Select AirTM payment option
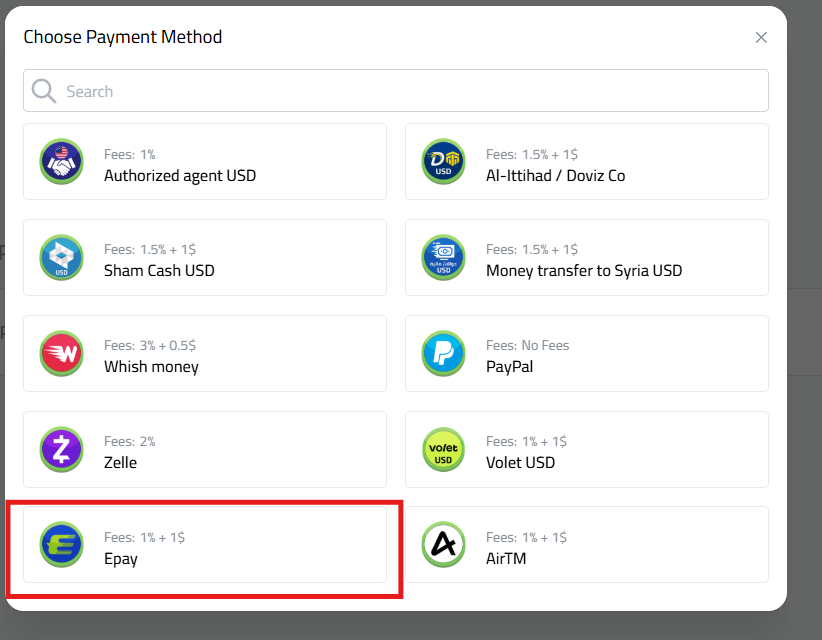The image size is (822, 640). coord(587,545)
